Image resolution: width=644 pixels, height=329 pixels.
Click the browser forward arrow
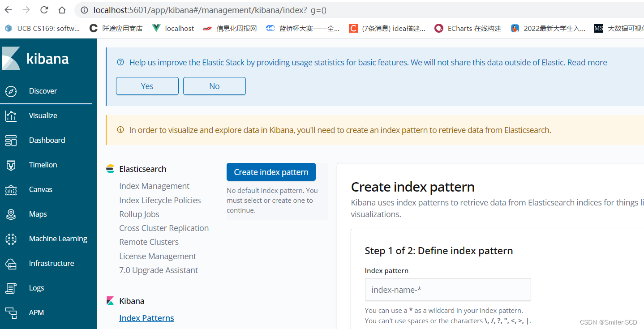pyautogui.click(x=26, y=9)
